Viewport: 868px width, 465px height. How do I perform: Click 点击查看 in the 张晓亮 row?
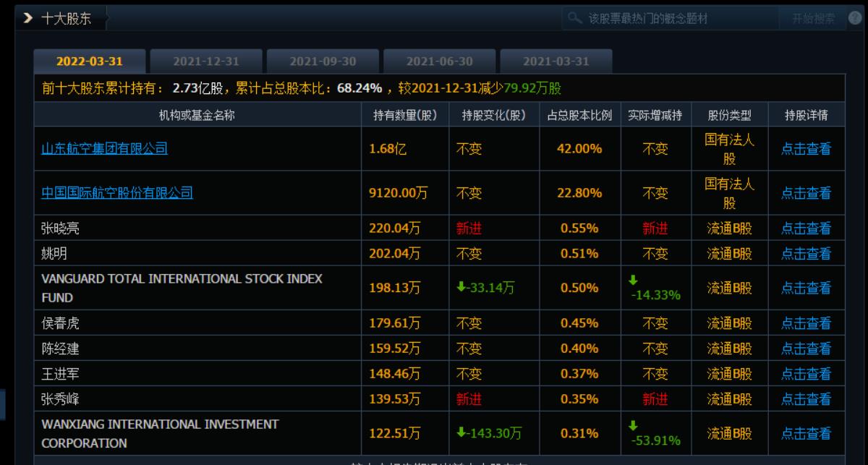[x=806, y=229]
